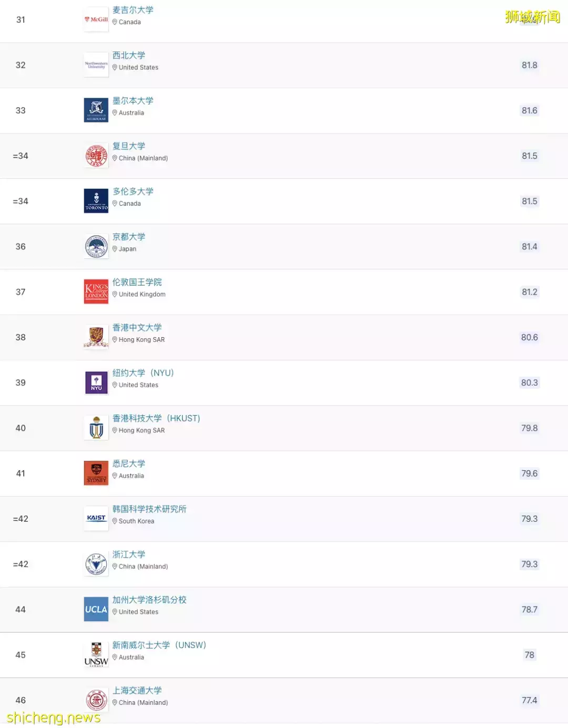Open the 香港中文大学 link
The height and width of the screenshot is (728, 568).
[137, 328]
